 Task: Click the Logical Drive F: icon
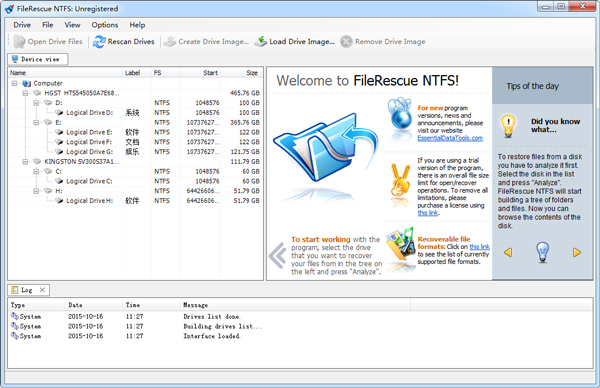(x=59, y=142)
